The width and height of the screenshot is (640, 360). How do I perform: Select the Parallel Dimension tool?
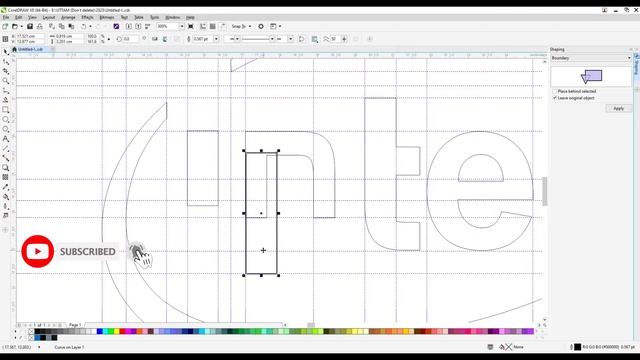click(6, 149)
